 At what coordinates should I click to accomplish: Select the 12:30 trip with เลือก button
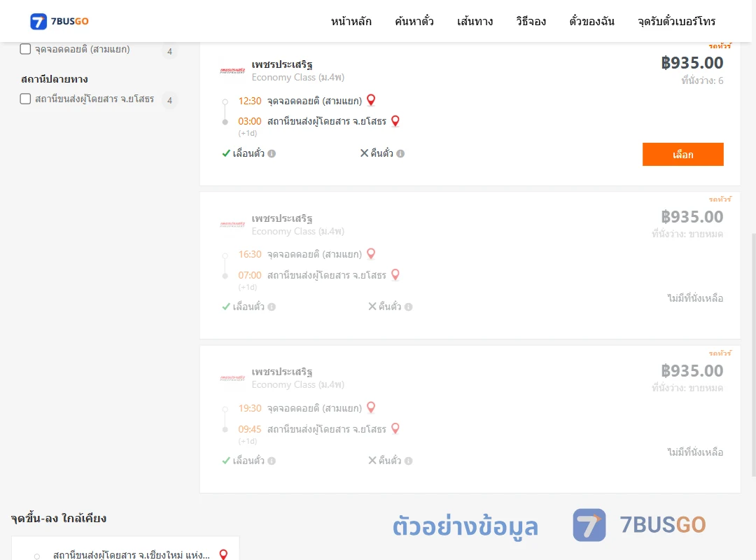click(682, 154)
